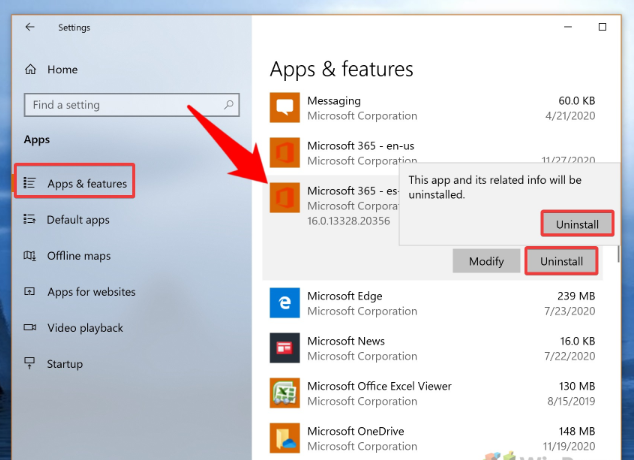Click the 8/15/2019 Excel Viewer date
The height and width of the screenshot is (460, 634).
[x=571, y=401]
